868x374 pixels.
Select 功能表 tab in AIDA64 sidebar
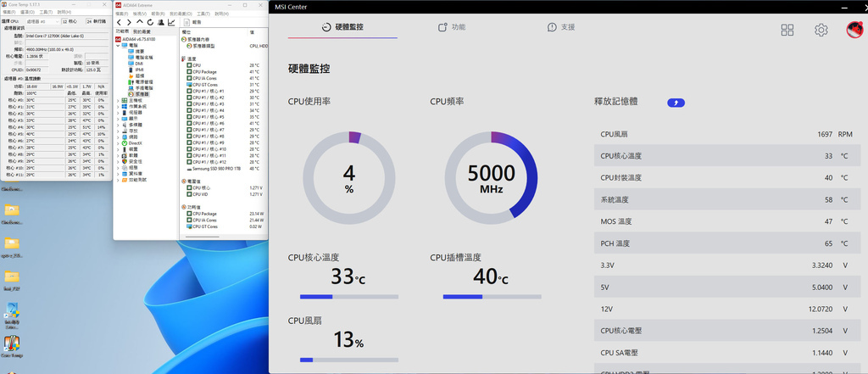pyautogui.click(x=122, y=31)
